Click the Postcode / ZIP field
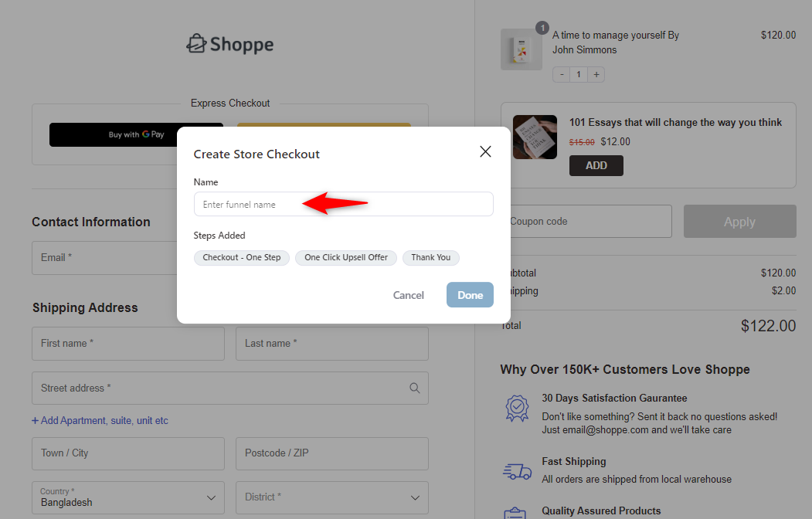 click(332, 454)
